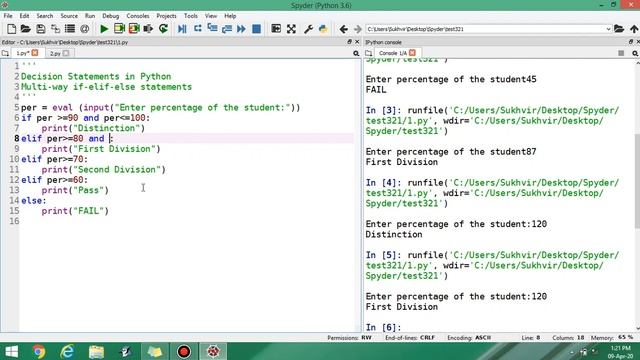Screen dimensions: 640x360
Task: Re-run the last script
Action: click(163, 29)
